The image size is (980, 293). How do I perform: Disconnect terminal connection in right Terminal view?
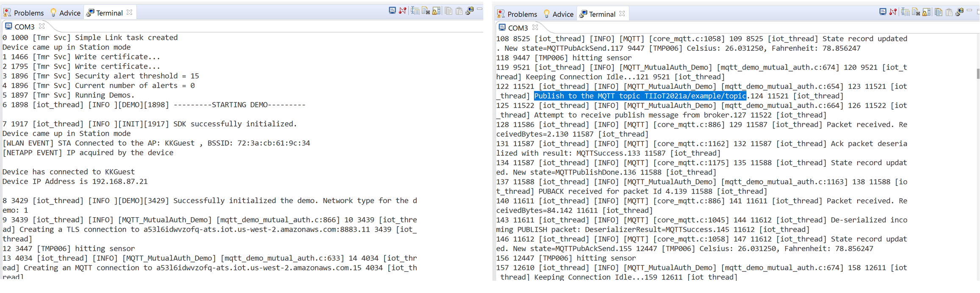click(893, 12)
